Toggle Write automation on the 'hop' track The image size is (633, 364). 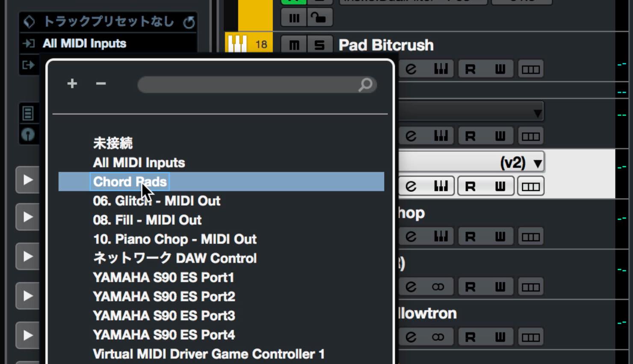500,237
